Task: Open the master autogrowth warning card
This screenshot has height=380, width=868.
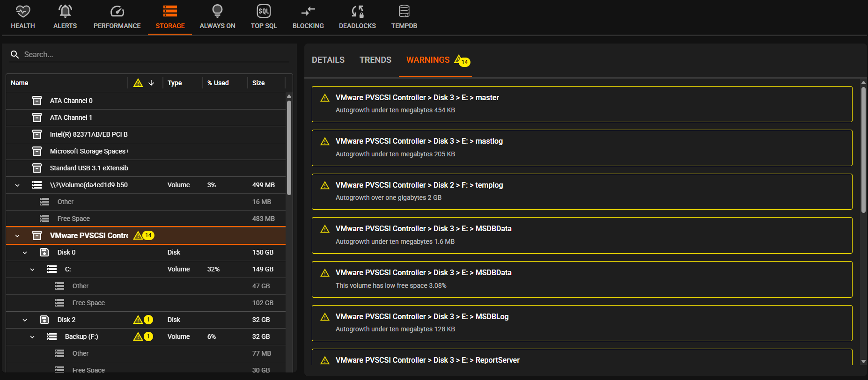Action: [x=581, y=104]
